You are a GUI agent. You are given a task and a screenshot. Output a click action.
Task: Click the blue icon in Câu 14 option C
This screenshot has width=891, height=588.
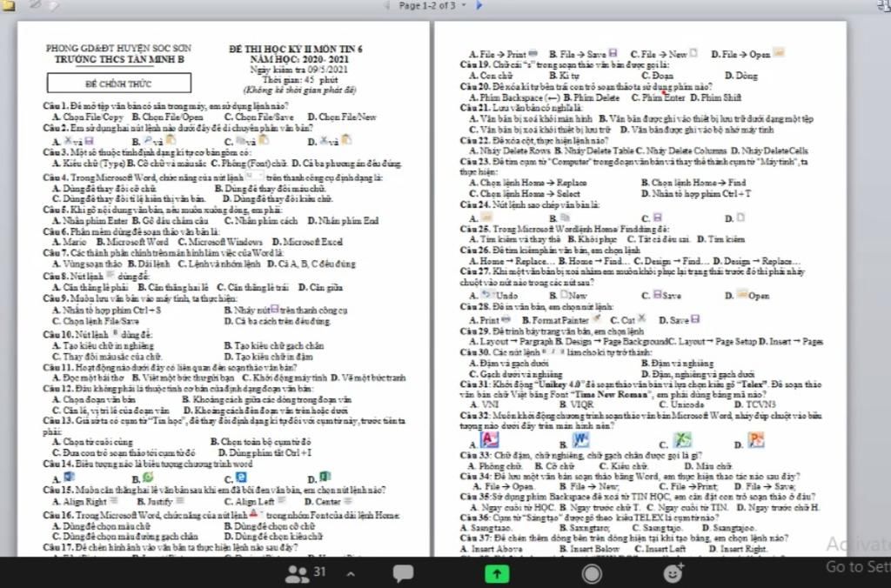(241, 477)
